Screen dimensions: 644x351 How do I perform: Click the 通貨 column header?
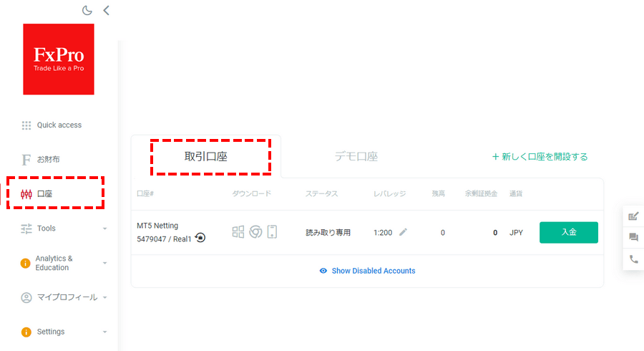(516, 193)
